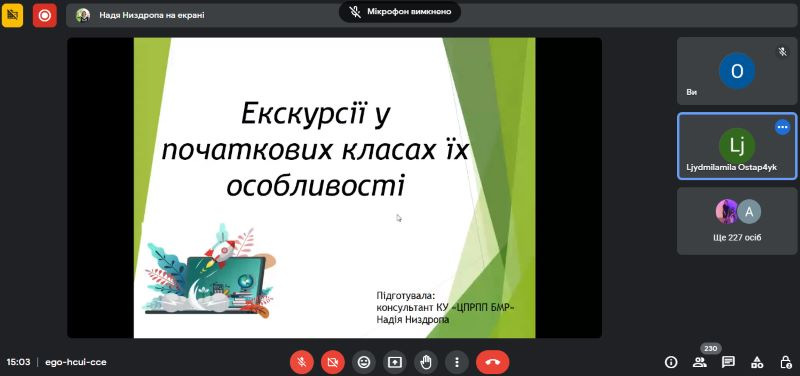
Task: Click the red recording indicator button
Action: click(45, 15)
